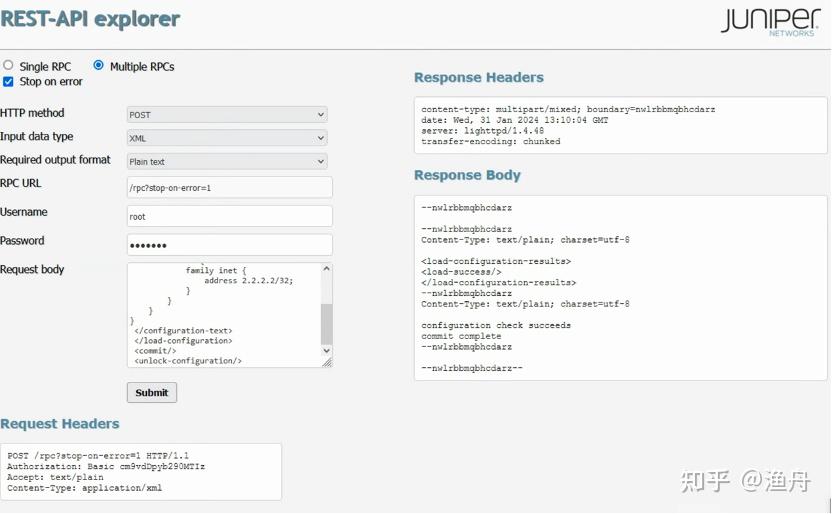The width and height of the screenshot is (832, 514).
Task: Click the RPC URL input field
Action: click(229, 187)
